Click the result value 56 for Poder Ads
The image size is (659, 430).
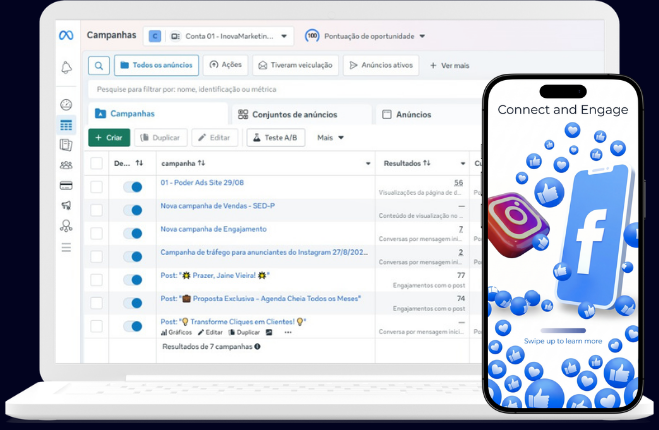459,183
